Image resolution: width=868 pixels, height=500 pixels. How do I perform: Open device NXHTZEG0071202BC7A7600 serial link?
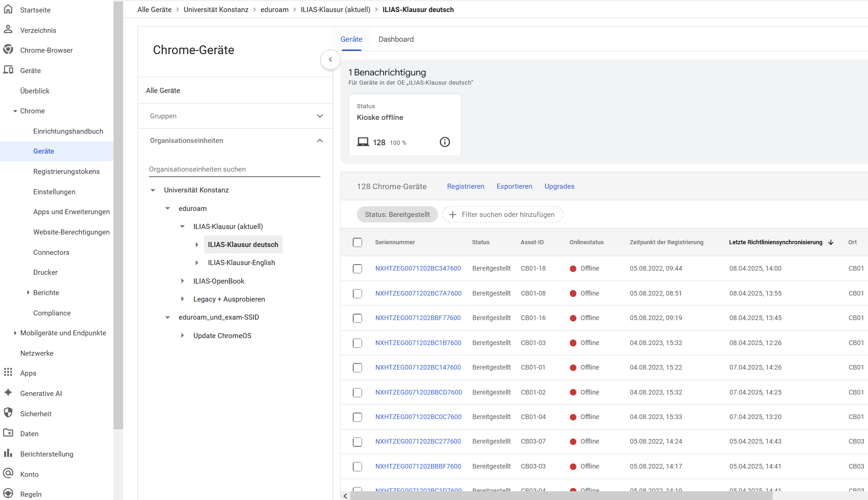418,293
